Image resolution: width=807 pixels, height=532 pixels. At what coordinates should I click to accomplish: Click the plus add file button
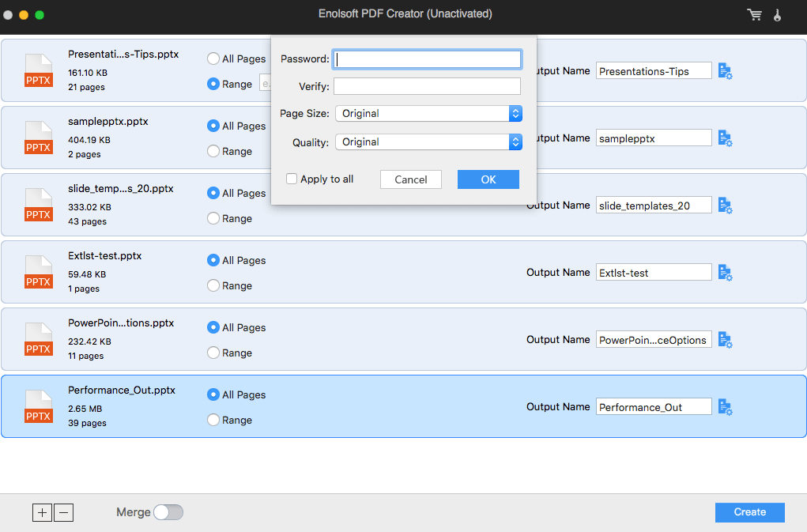click(x=42, y=512)
